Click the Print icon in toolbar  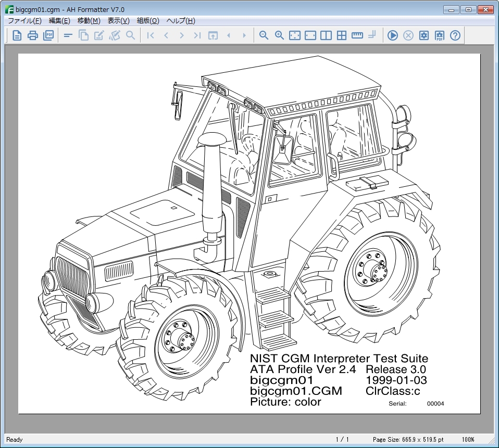click(x=33, y=35)
